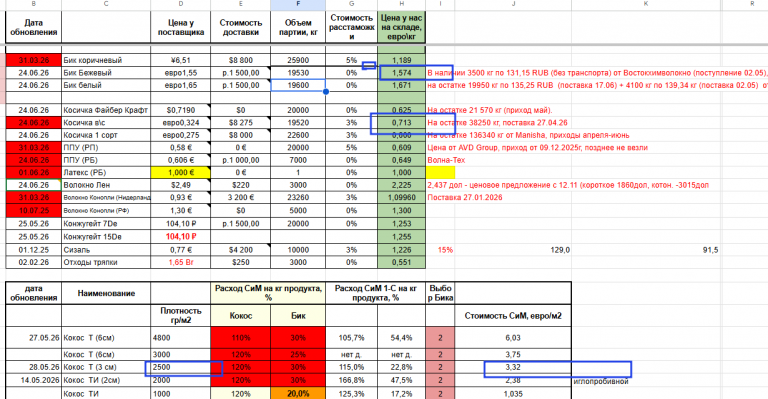Viewport: 768px width, 399px height.
Task: Select the 'Волокно Лен' cell
Action: click(106, 185)
